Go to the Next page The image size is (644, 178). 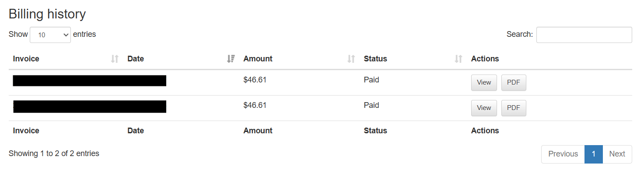tap(617, 154)
